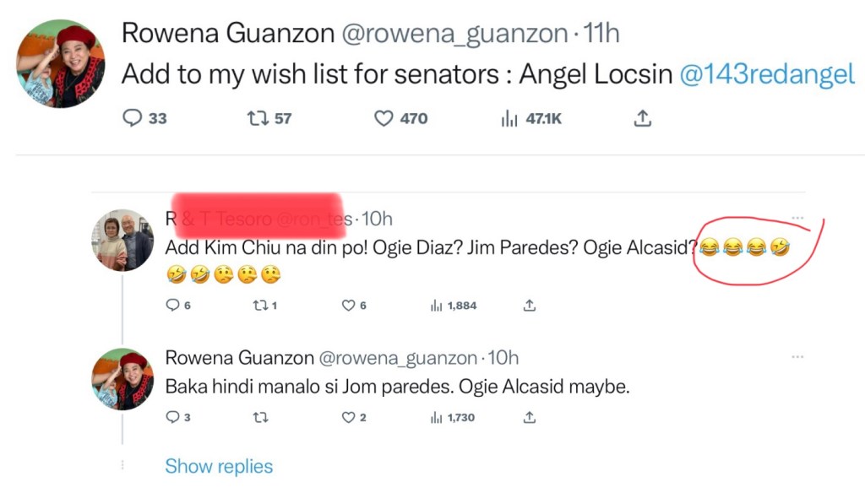Reply to the Ogie Alcasid maybe tweet
Viewport: 865px width, 504px height.
(x=172, y=417)
